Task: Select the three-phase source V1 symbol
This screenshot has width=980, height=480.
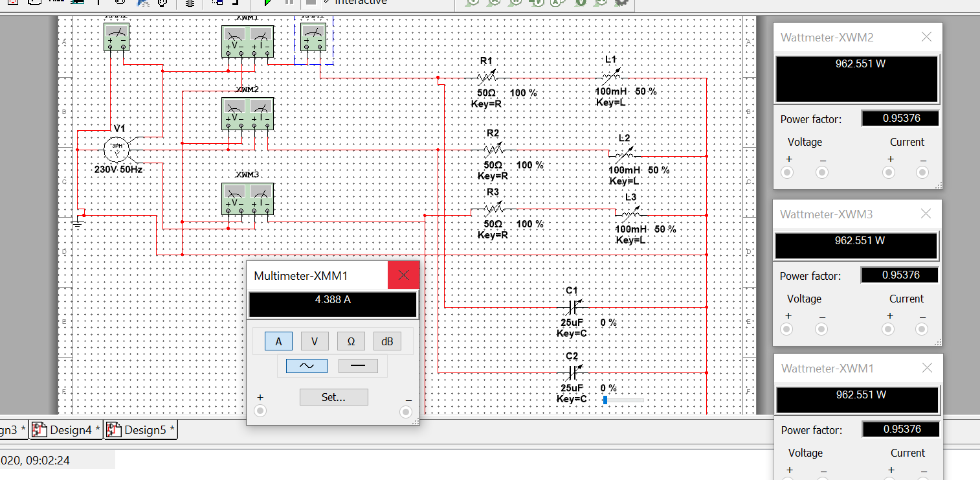Action: (x=117, y=149)
